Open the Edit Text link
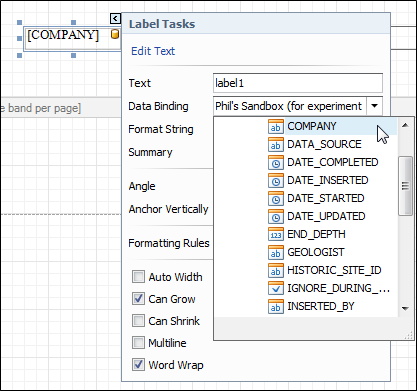Screen dimensions: 417x391 point(153,51)
